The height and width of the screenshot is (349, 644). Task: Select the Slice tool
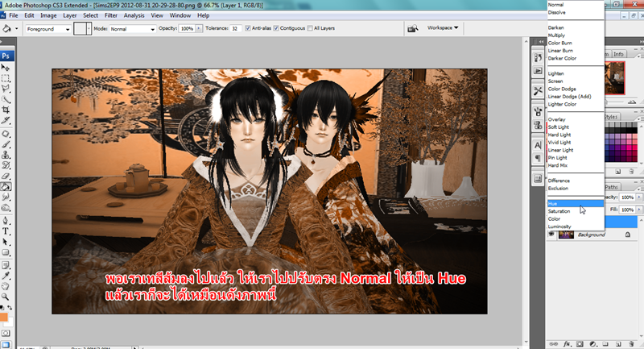pos(6,120)
